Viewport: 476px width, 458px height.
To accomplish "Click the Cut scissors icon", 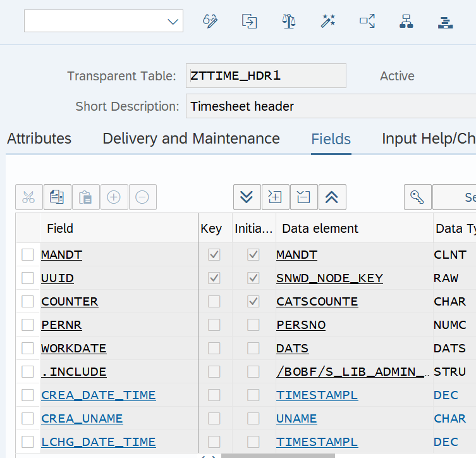I will [29, 197].
